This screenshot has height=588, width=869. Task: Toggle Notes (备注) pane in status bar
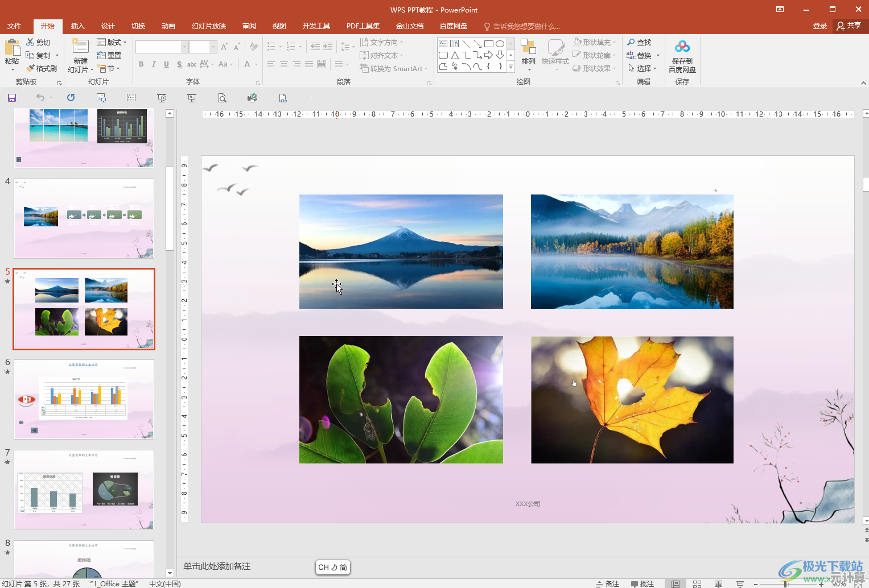[x=608, y=584]
